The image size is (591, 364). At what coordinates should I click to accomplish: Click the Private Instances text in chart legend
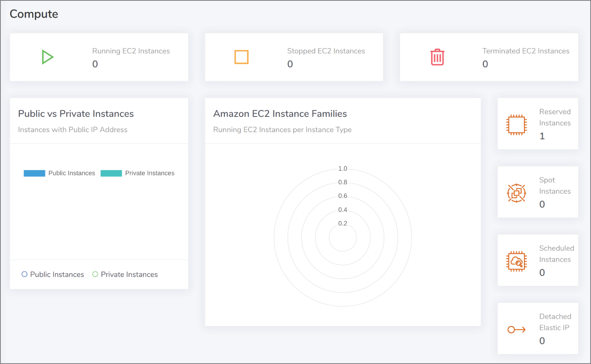[x=150, y=173]
